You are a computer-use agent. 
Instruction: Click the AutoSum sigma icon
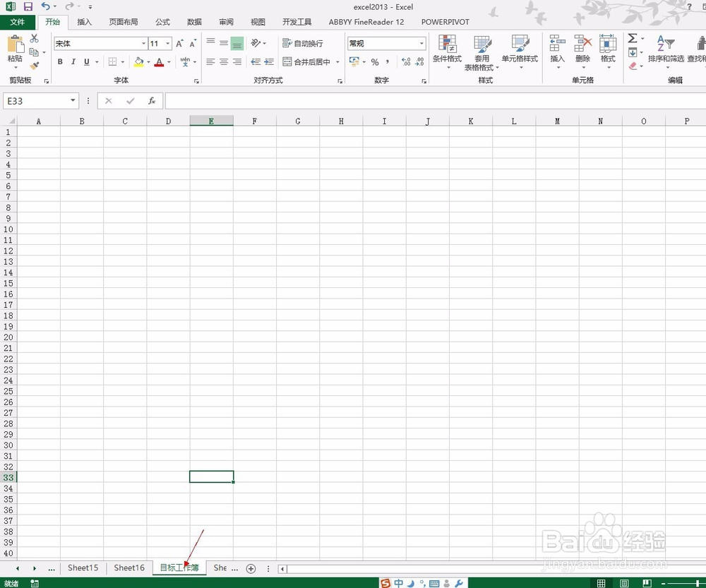click(633, 39)
